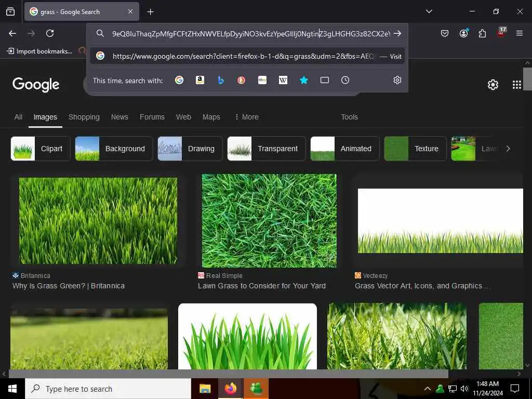The width and height of the screenshot is (532, 399).
Task: Switch to the All results tab
Action: (x=18, y=117)
